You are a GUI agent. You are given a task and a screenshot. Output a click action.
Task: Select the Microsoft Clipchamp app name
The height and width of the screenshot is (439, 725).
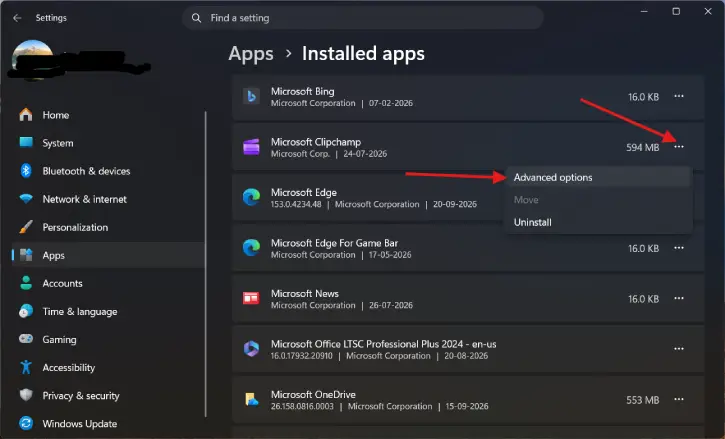point(316,142)
